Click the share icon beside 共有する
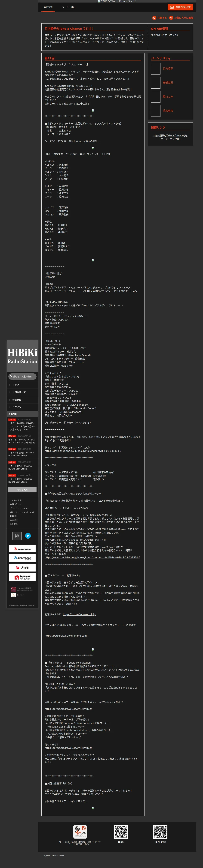Viewport: 203px width, 868px height. [x=154, y=18]
